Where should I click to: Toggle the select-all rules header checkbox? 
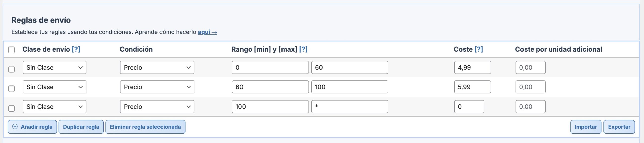pyautogui.click(x=12, y=50)
